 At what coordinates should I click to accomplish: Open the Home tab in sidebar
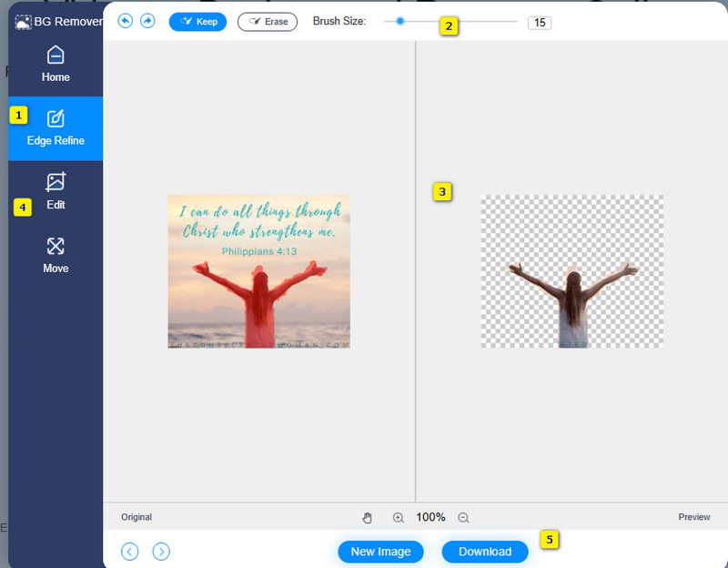pyautogui.click(x=56, y=64)
